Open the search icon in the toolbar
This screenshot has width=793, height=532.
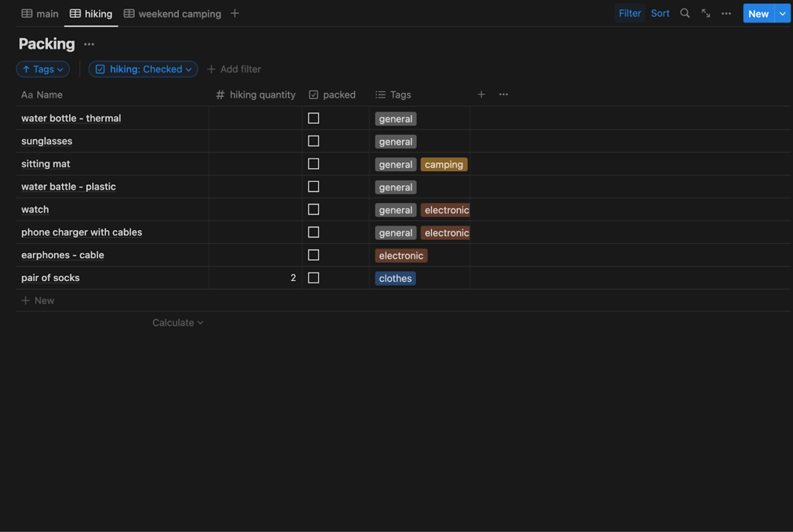685,14
